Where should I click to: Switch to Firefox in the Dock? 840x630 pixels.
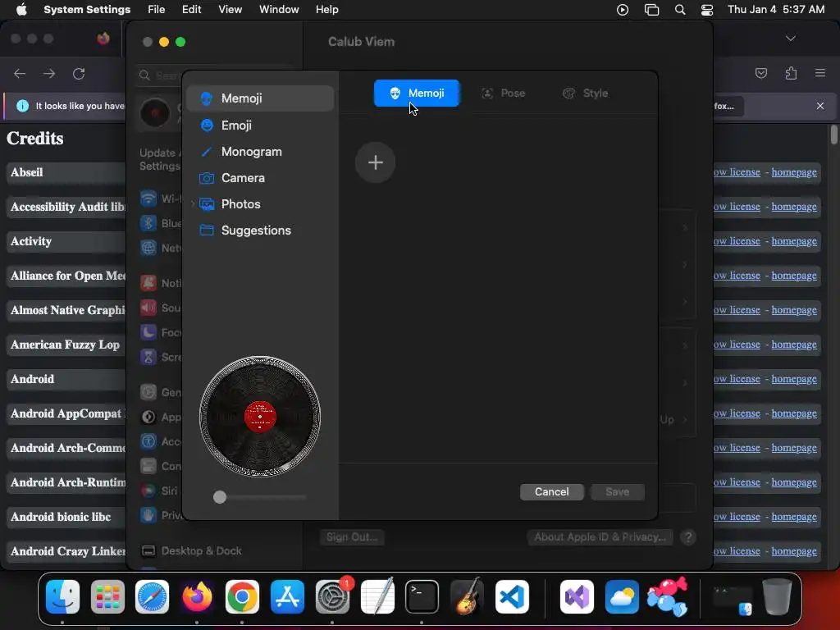point(197,596)
